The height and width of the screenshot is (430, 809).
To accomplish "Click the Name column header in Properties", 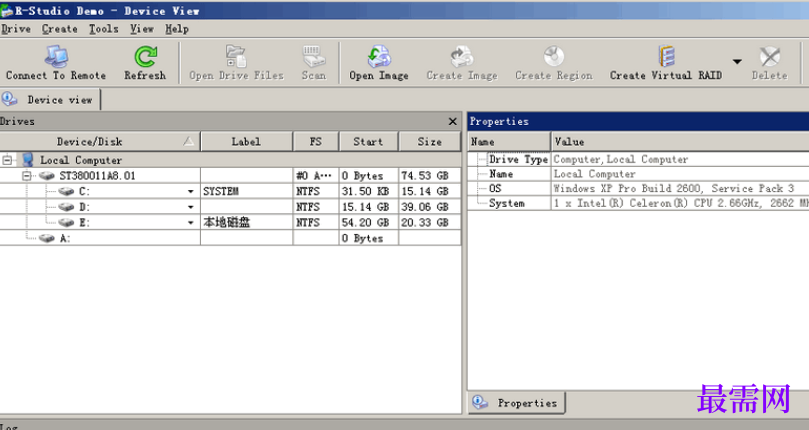I will 509,141.
